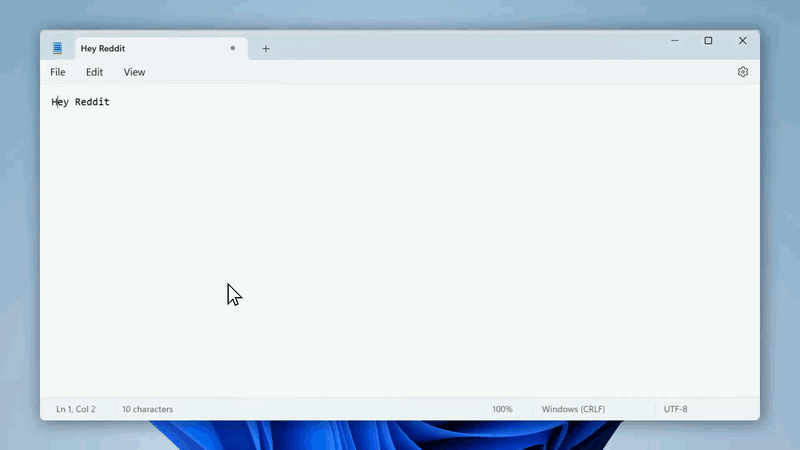Click the Notepad app icon in title bar
Viewport: 800px width, 450px height.
pyautogui.click(x=57, y=48)
